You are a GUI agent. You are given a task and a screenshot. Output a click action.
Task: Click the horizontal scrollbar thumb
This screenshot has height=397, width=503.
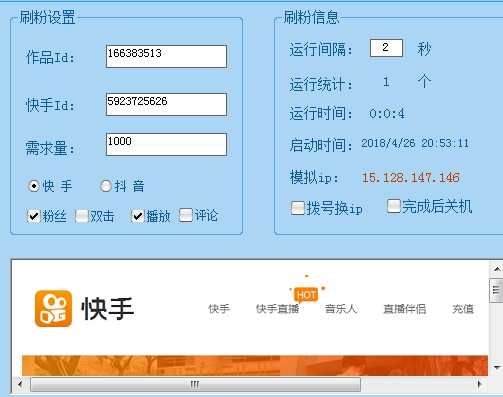195,384
